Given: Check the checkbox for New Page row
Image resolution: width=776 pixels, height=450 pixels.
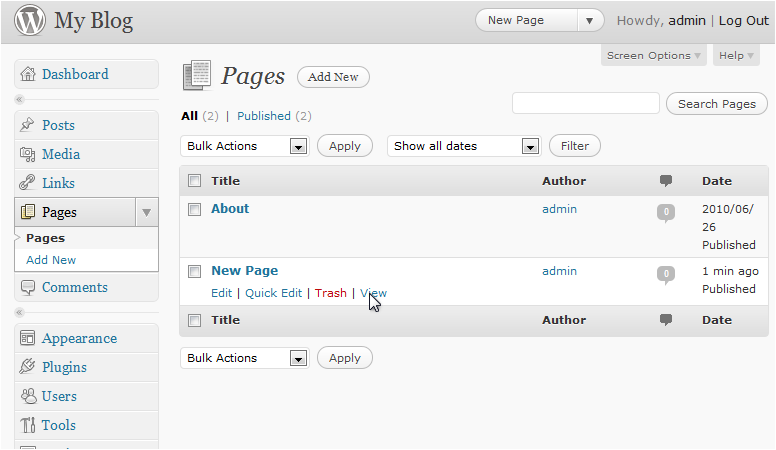Looking at the screenshot, I should click(194, 271).
